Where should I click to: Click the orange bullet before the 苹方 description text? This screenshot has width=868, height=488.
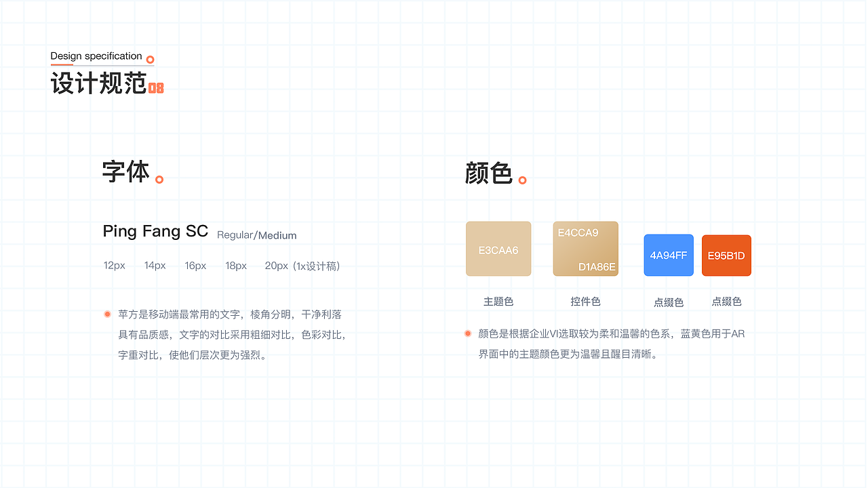pyautogui.click(x=106, y=314)
